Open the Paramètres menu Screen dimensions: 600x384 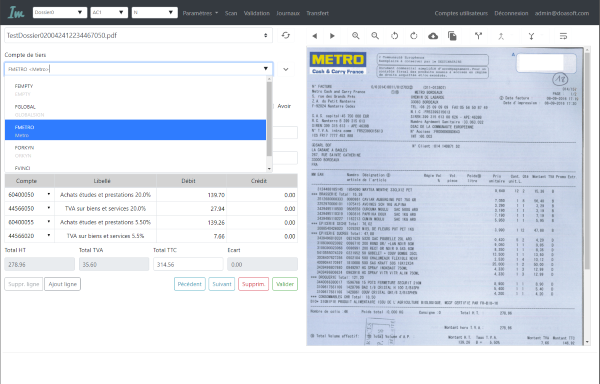coord(200,13)
